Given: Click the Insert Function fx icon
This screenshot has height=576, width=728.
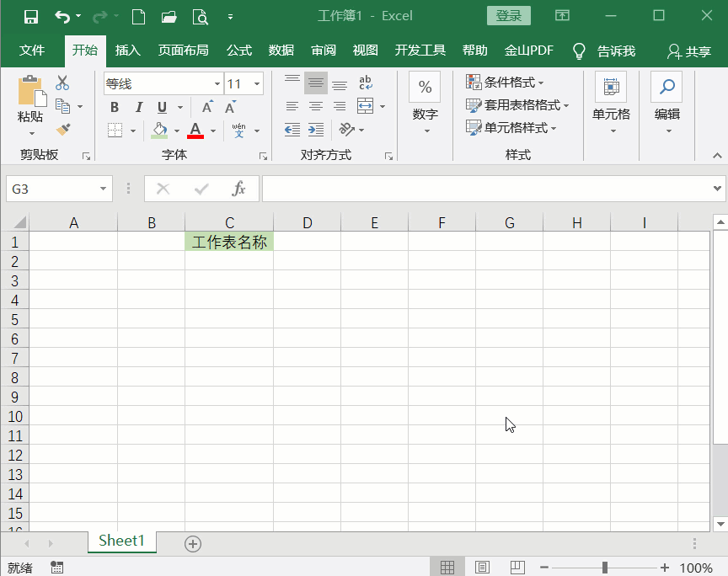Looking at the screenshot, I should click(x=239, y=189).
